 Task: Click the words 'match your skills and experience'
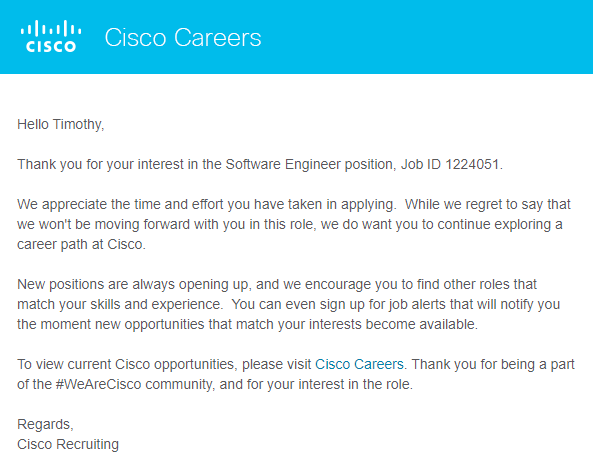[x=119, y=304]
